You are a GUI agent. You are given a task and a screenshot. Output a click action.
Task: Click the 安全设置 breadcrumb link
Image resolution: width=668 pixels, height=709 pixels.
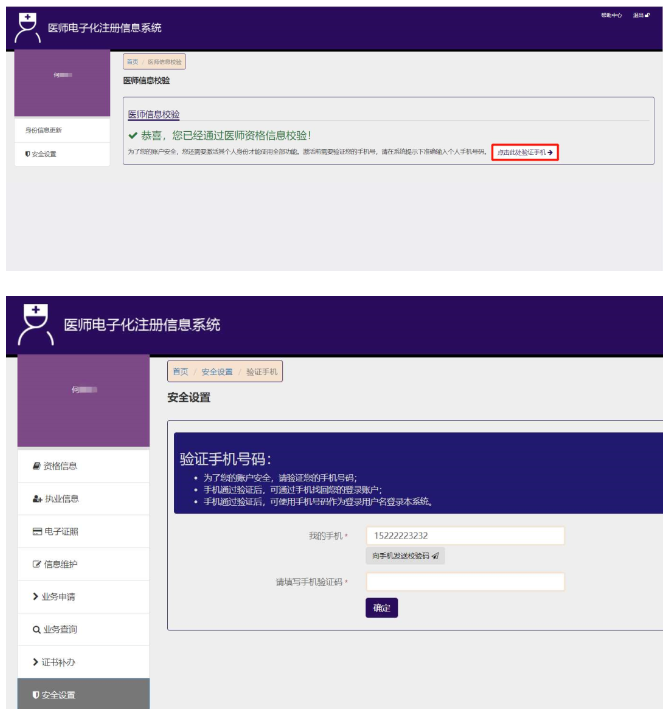click(216, 371)
